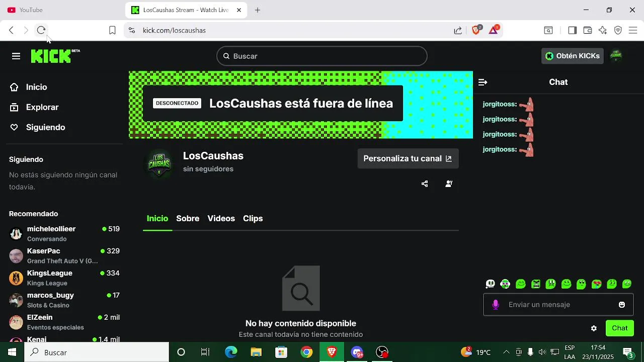Reload the page in the browser
The image size is (644, 362).
pyautogui.click(x=41, y=30)
